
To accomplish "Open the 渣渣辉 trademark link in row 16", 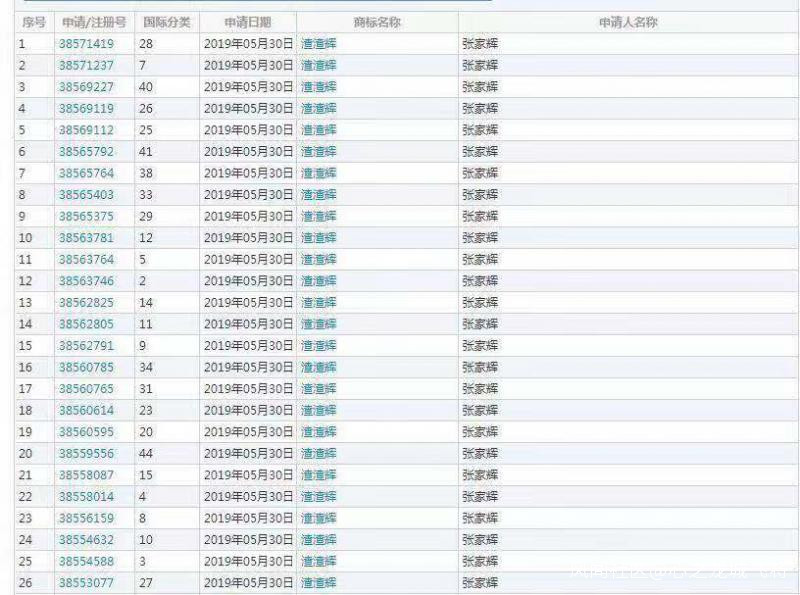I will pos(319,367).
